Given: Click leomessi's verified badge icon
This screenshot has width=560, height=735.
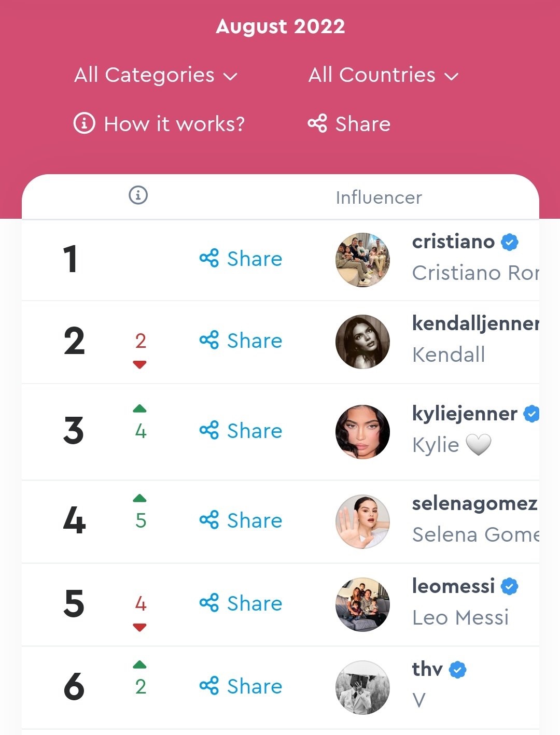Looking at the screenshot, I should coord(510,586).
